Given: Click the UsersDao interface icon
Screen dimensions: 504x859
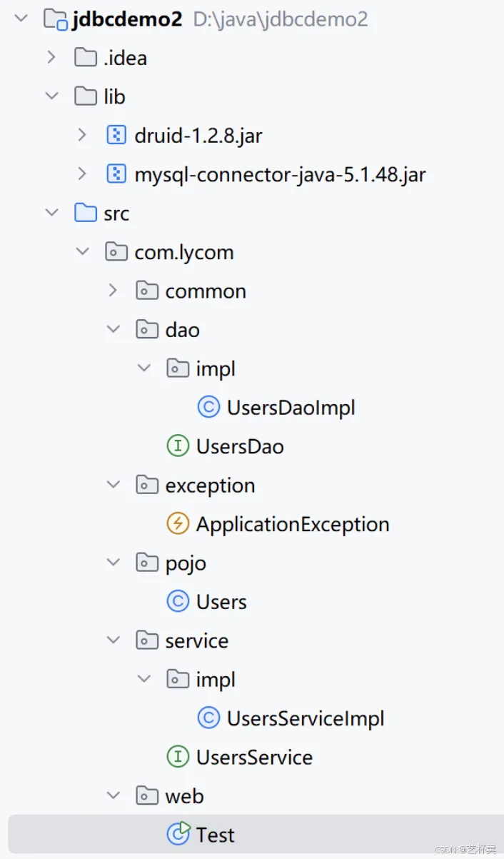Looking at the screenshot, I should (x=177, y=446).
